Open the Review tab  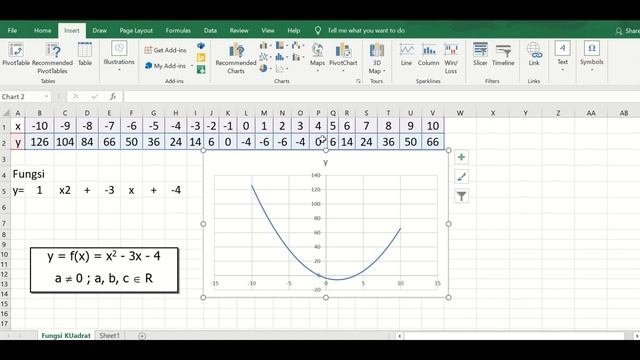pyautogui.click(x=239, y=31)
